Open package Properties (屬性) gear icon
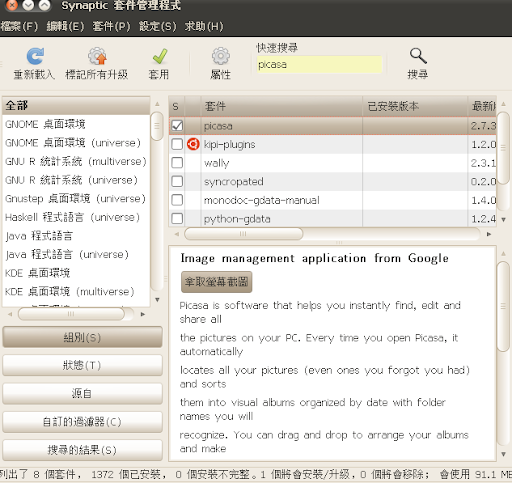The width and height of the screenshot is (512, 483). pos(220,56)
